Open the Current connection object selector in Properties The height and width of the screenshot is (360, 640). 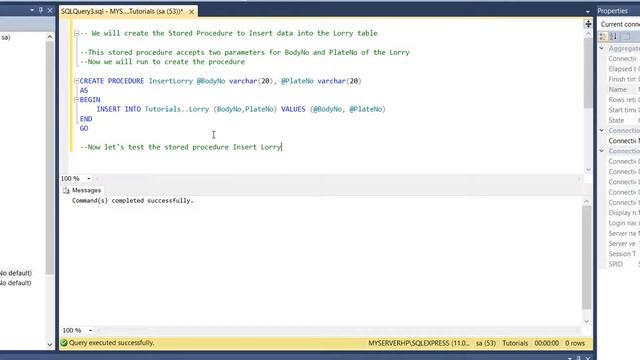click(620, 24)
